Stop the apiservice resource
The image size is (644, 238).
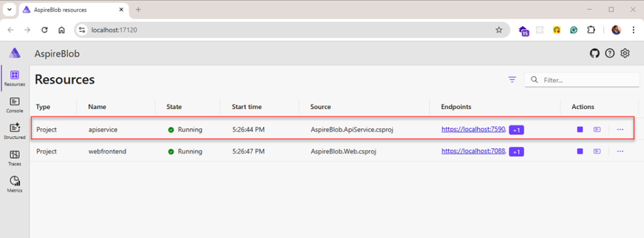point(580,129)
